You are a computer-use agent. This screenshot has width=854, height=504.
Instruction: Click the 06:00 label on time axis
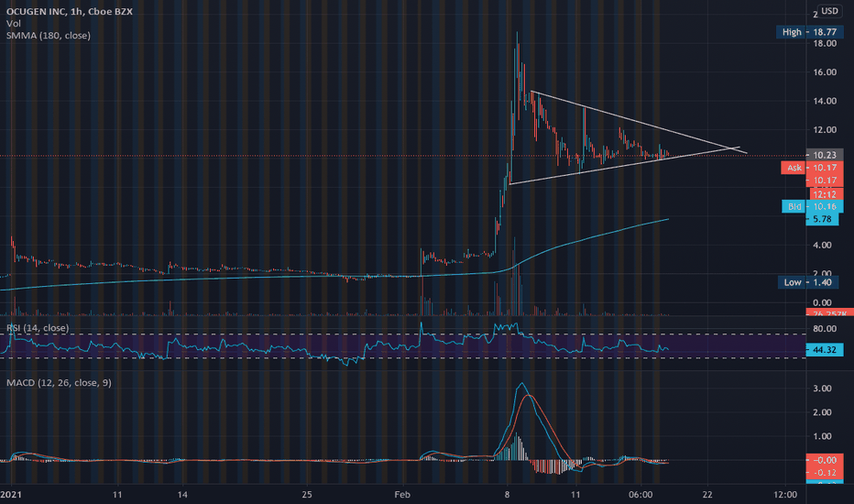(x=640, y=495)
